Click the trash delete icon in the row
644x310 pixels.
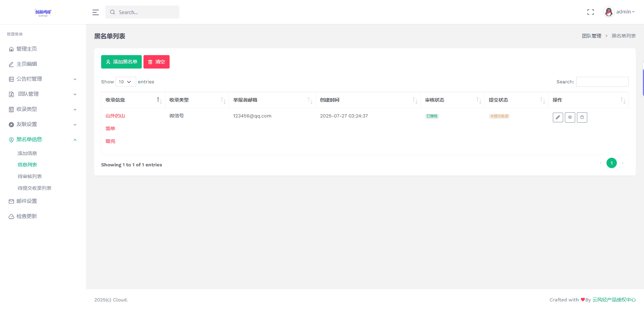[x=582, y=117]
